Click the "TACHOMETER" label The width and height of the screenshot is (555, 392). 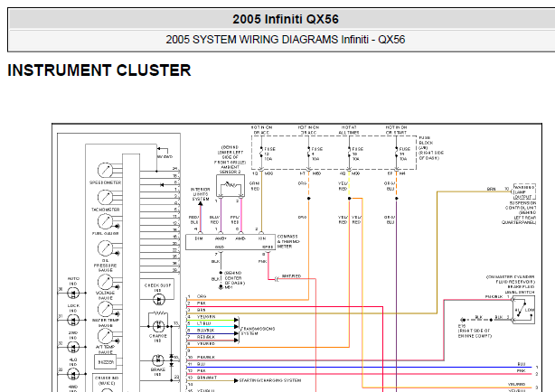[x=106, y=210]
